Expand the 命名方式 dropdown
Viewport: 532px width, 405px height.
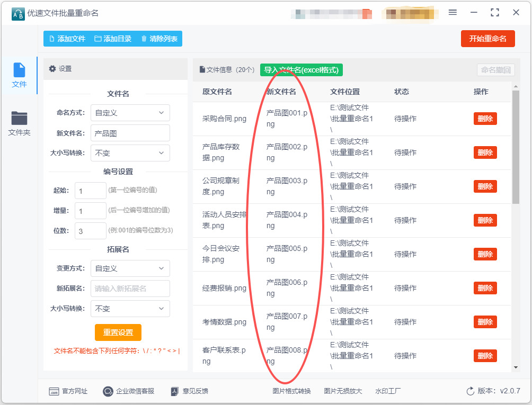pos(130,113)
